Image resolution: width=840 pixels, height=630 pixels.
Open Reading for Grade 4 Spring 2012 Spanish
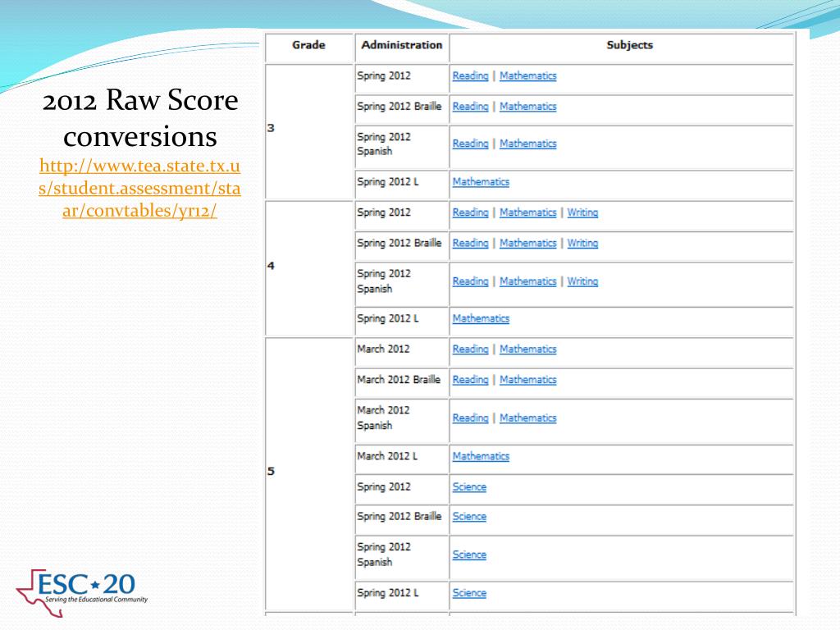click(x=470, y=281)
